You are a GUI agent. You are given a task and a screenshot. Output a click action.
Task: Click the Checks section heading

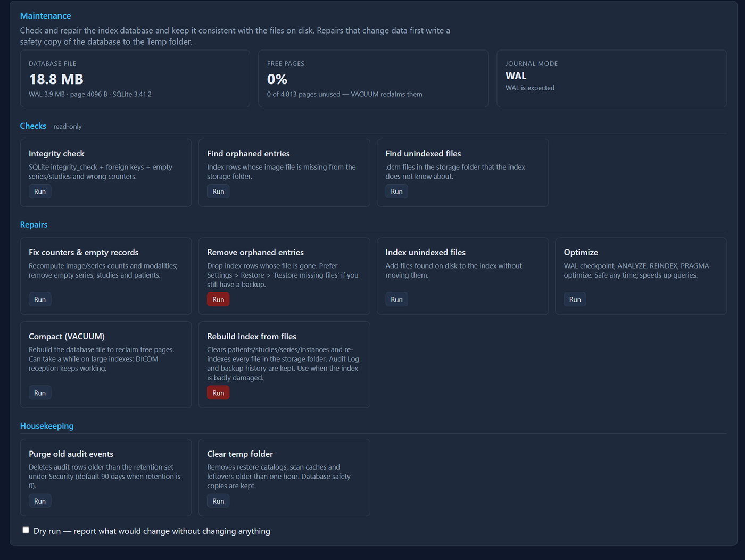[x=33, y=126]
